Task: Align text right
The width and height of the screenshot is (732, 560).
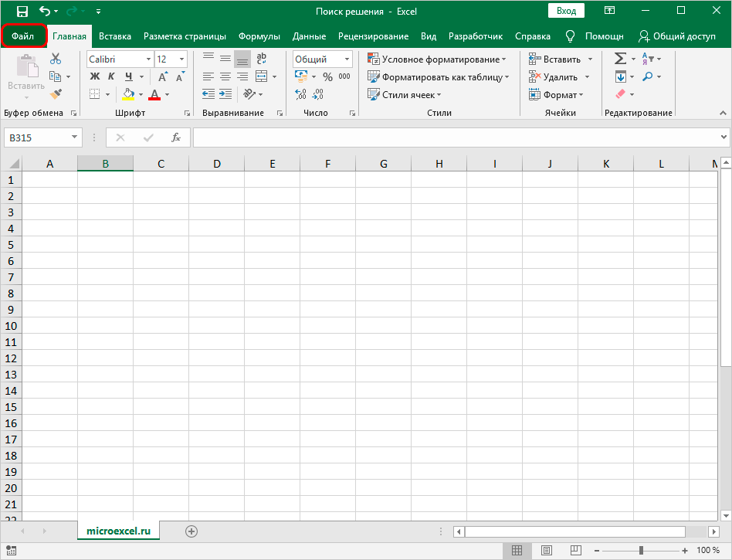Action: pos(242,76)
